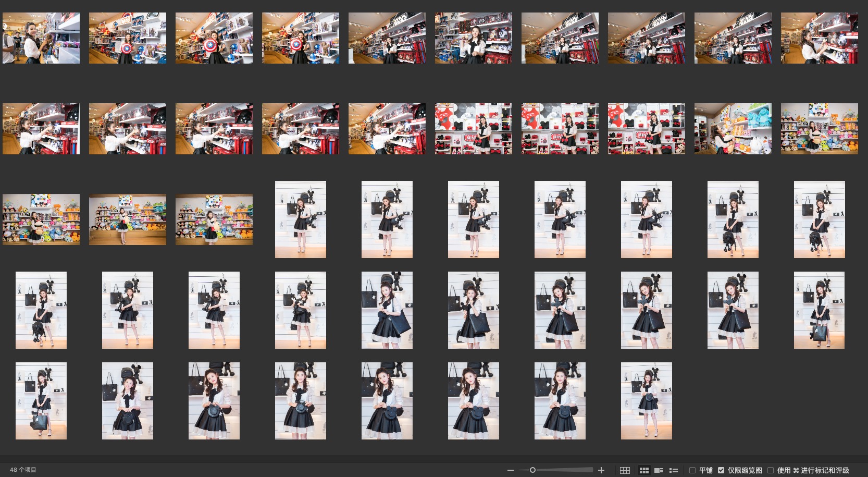Select the last thumbnail in the top row
Image resolution: width=868 pixels, height=477 pixels.
819,38
